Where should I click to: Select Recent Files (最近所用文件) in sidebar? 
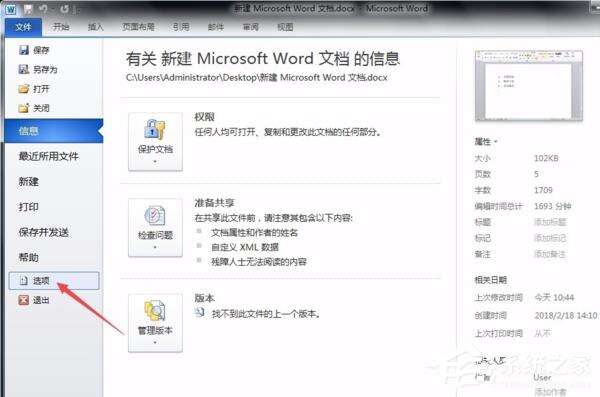[49, 156]
